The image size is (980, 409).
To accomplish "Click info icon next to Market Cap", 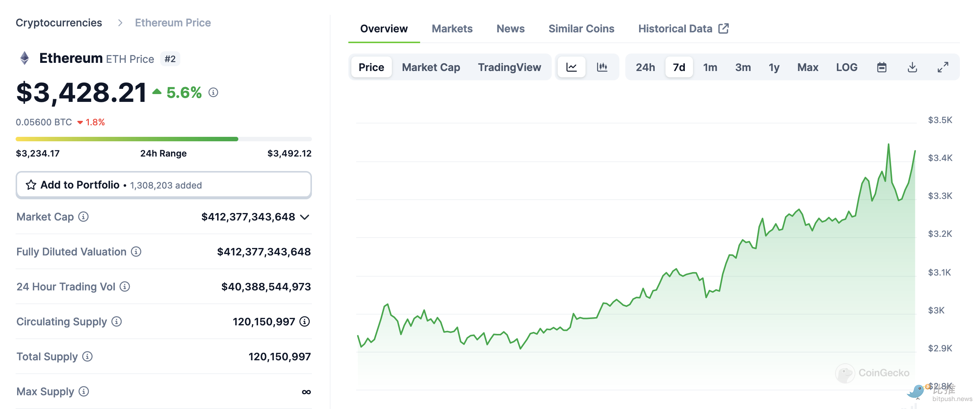I will (x=83, y=217).
